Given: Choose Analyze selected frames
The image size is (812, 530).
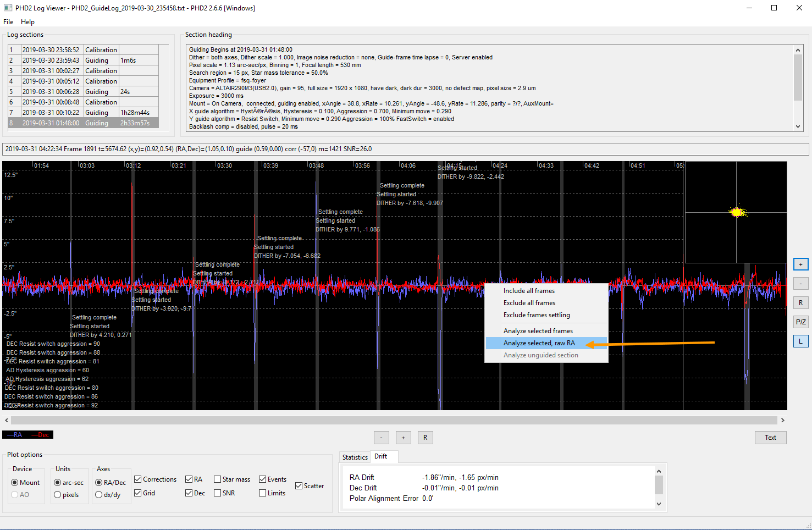Looking at the screenshot, I should (546, 331).
